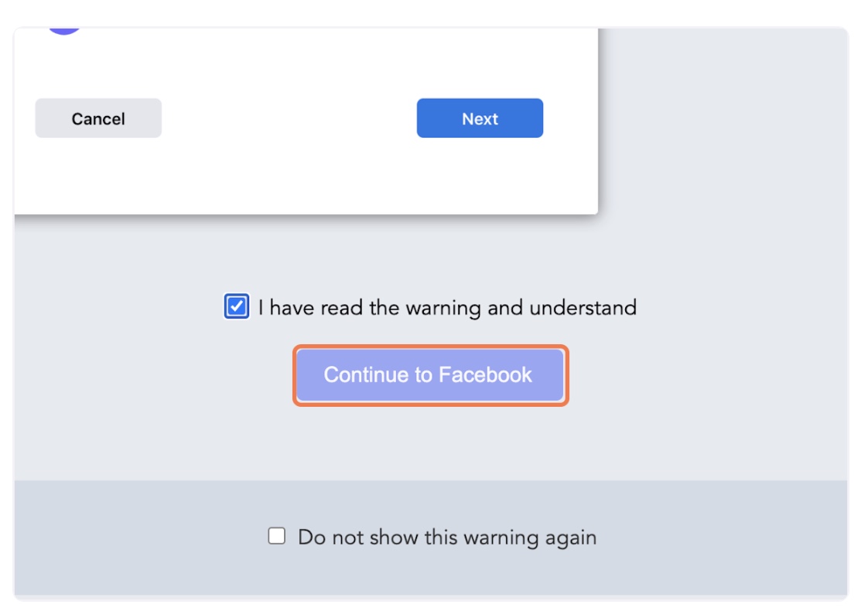Click the Cancel button
868x611 pixels.
(x=98, y=118)
